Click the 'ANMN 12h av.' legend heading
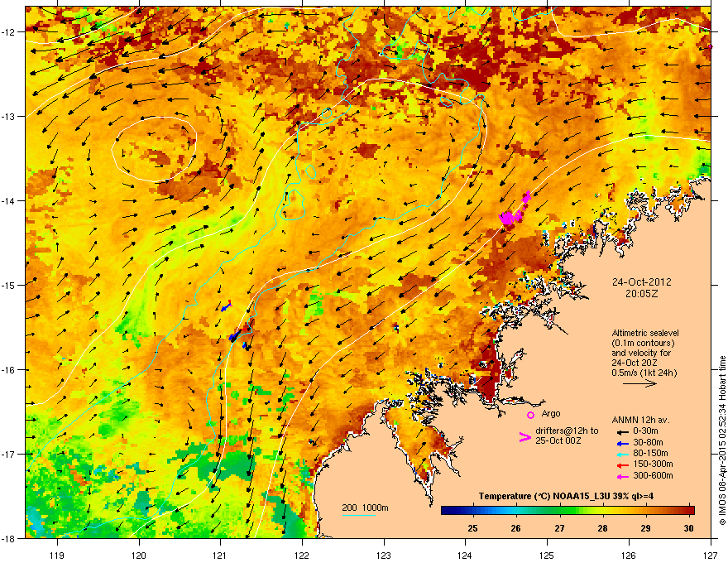This screenshot has height=563, width=728. pos(640,420)
